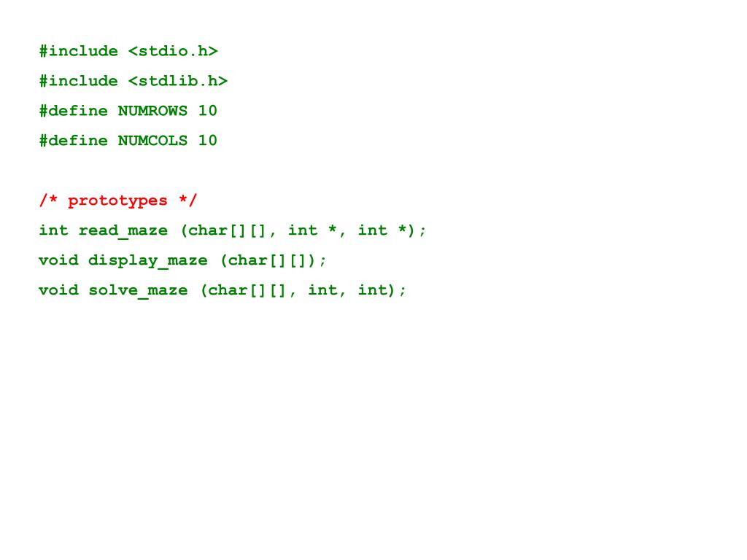The height and width of the screenshot is (560, 747).
Task: Click the '#include <stdio.h>' line
Action: click(x=128, y=51)
